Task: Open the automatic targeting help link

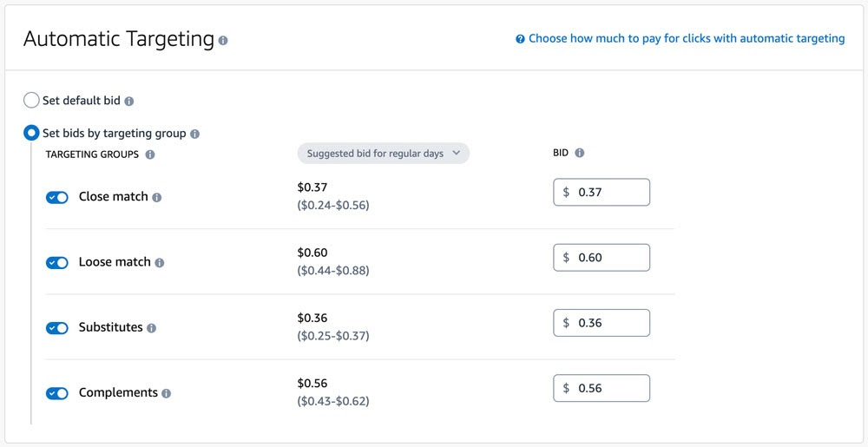Action: (686, 38)
